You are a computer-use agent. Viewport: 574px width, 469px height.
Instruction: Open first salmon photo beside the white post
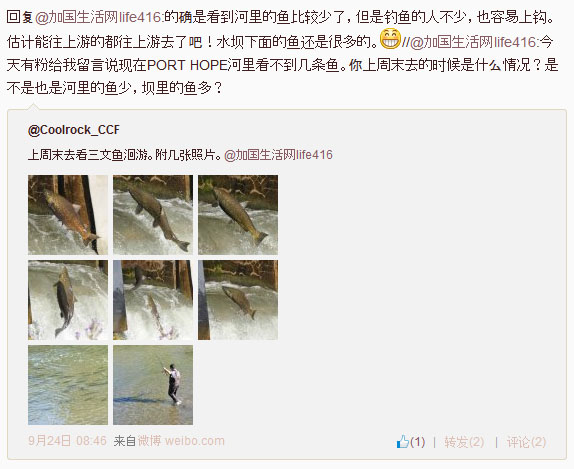68,215
